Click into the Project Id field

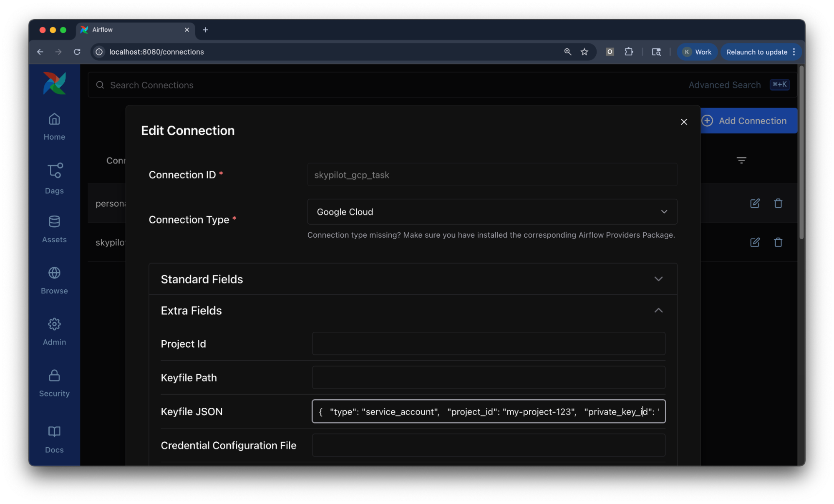(x=488, y=344)
